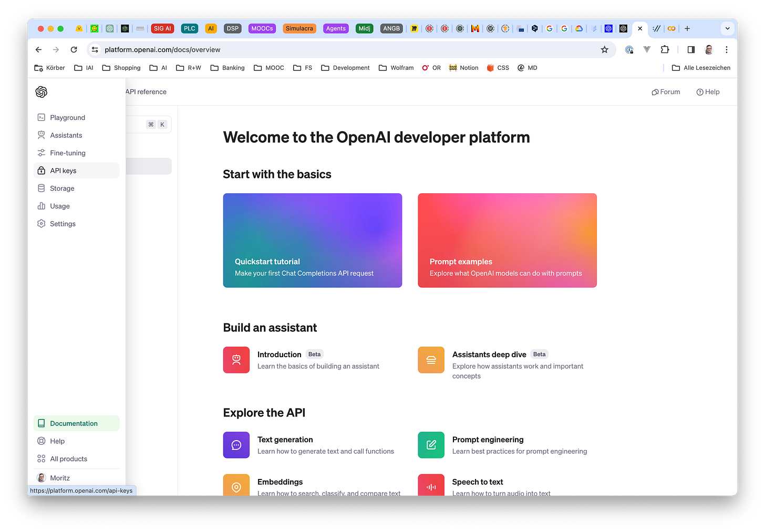This screenshot has height=532, width=765.
Task: Open Documentation in the sidebar
Action: 77,423
